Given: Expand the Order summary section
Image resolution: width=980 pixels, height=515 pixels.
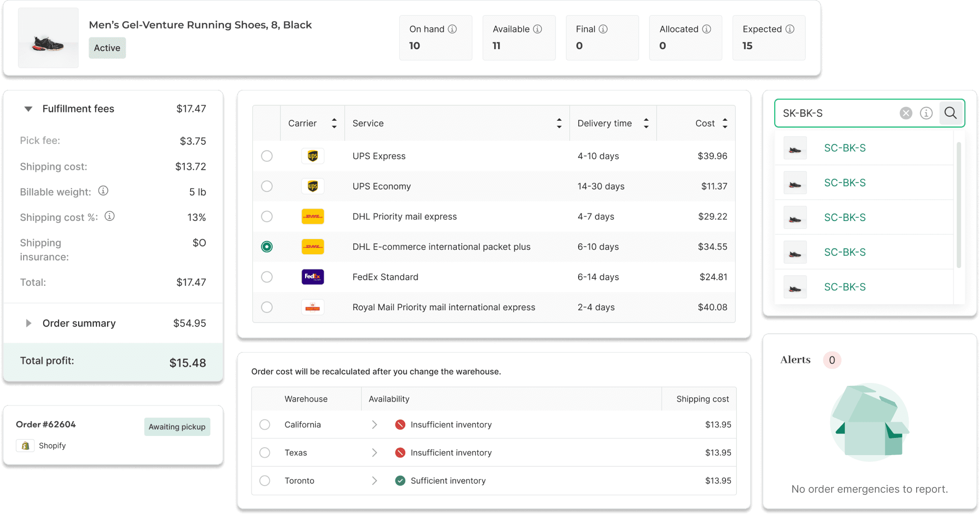Looking at the screenshot, I should point(28,323).
